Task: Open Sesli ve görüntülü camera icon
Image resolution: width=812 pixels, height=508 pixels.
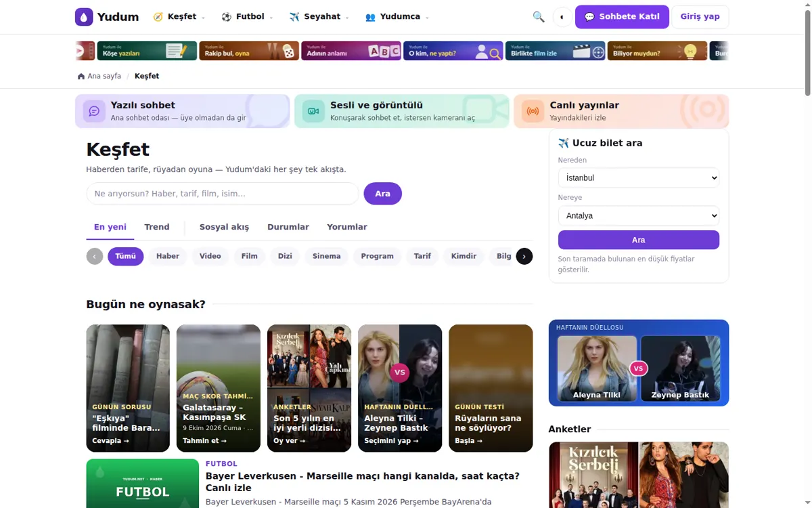Action: 313,111
